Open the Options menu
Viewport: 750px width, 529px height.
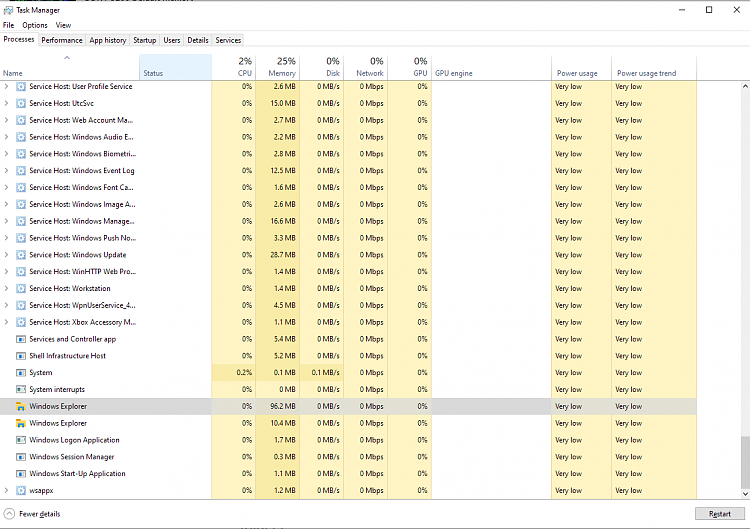[x=35, y=25]
